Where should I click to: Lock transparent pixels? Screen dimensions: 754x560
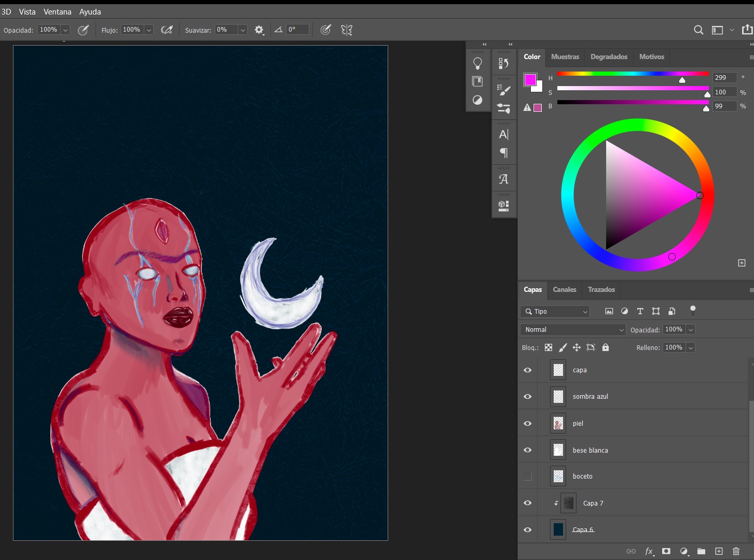click(x=549, y=347)
